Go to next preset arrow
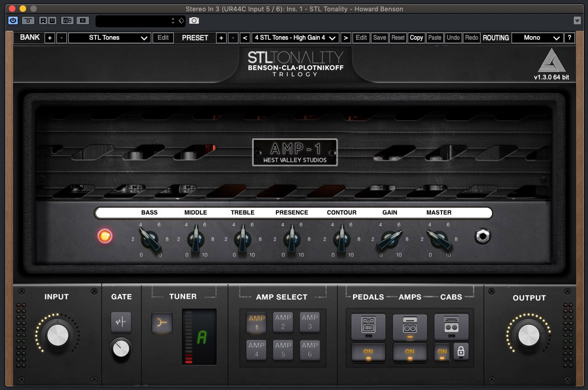Screen dimensions: 588x390 (x=346, y=38)
